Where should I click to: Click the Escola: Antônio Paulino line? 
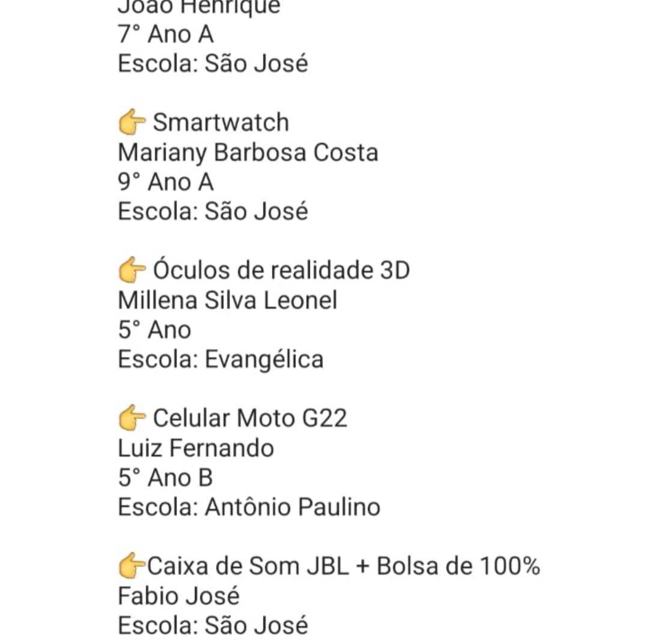[x=249, y=508]
